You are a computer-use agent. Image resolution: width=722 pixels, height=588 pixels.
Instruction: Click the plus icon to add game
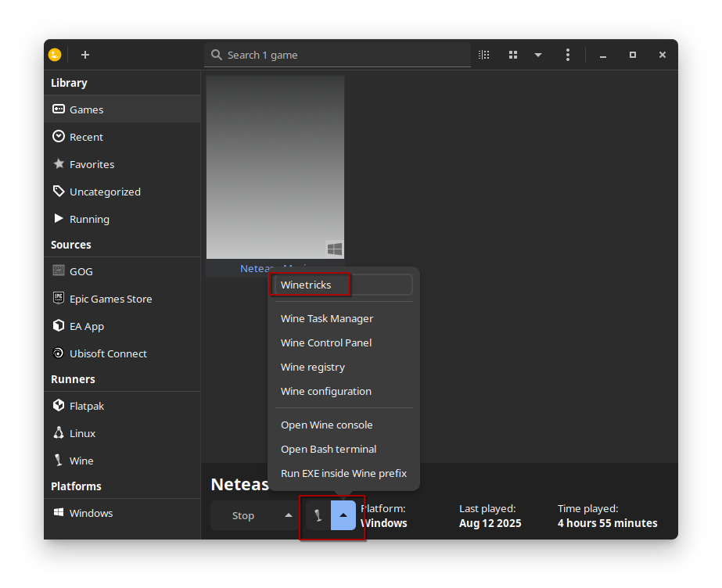pos(85,55)
